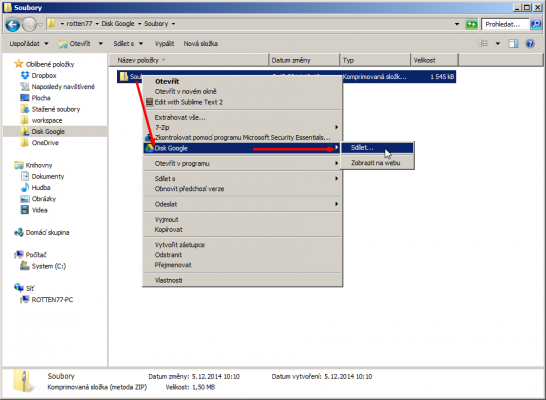Click the rotten77 breadcrumb segment
This screenshot has height=400, width=546.
point(79,24)
